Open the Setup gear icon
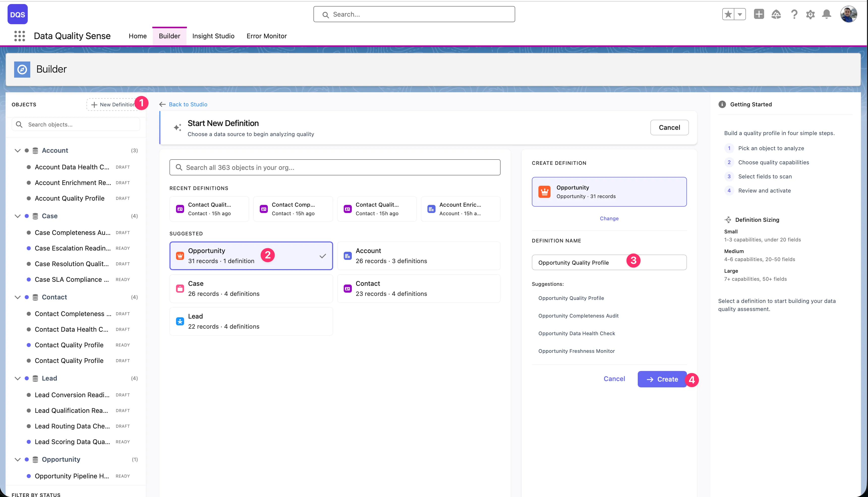This screenshot has height=497, width=868. coord(811,14)
